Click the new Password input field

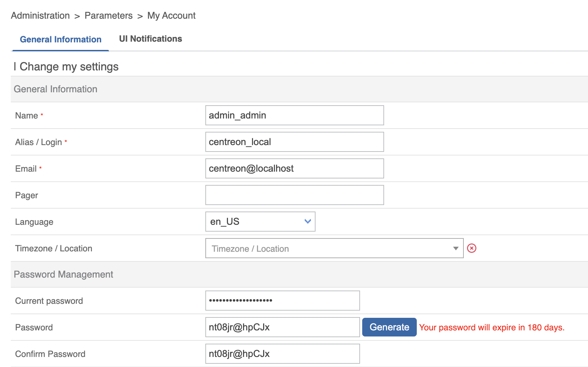click(282, 327)
